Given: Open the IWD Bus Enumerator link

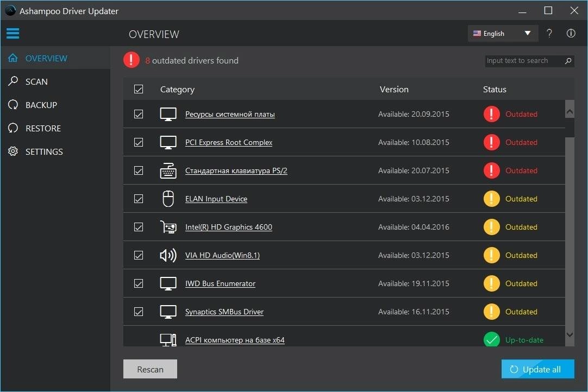Looking at the screenshot, I should [220, 284].
